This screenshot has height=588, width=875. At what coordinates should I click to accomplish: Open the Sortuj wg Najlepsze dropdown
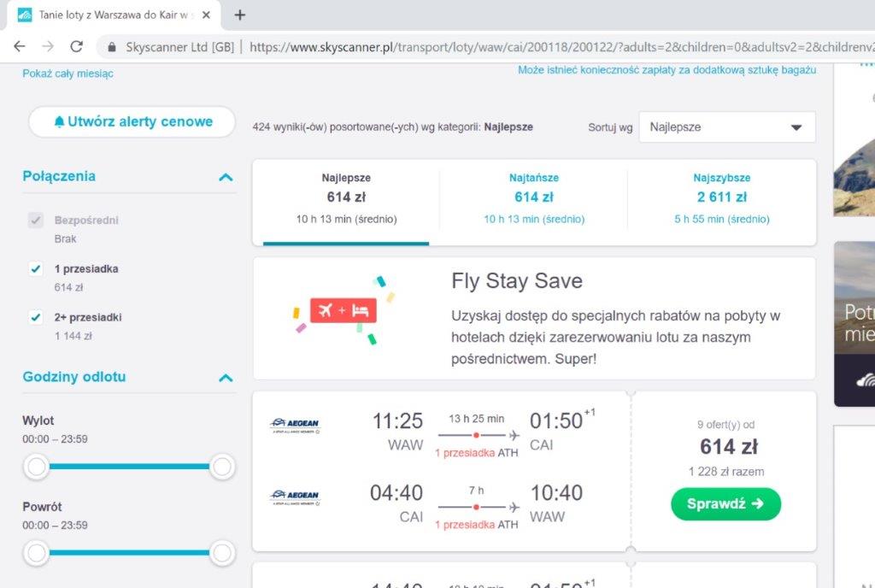tap(727, 127)
